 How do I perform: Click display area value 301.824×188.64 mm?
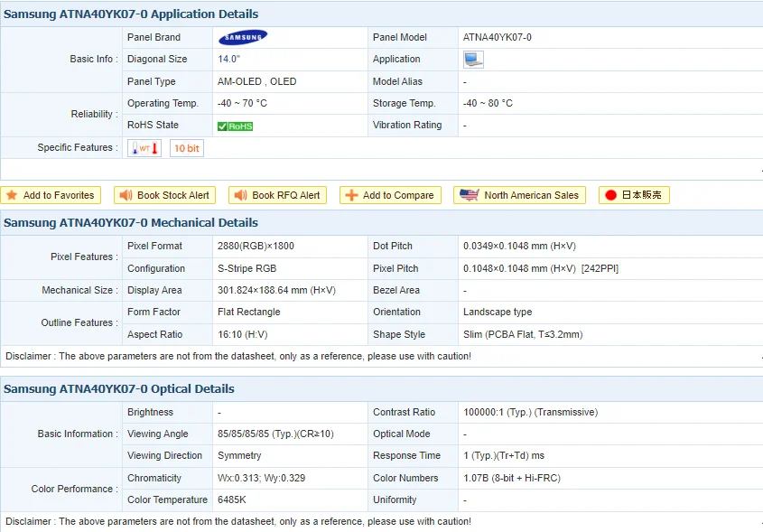point(277,291)
